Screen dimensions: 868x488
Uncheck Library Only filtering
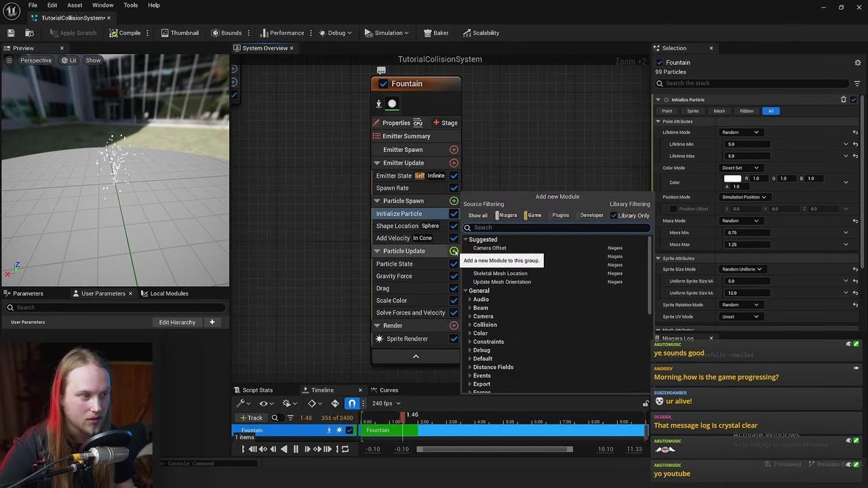tap(614, 216)
